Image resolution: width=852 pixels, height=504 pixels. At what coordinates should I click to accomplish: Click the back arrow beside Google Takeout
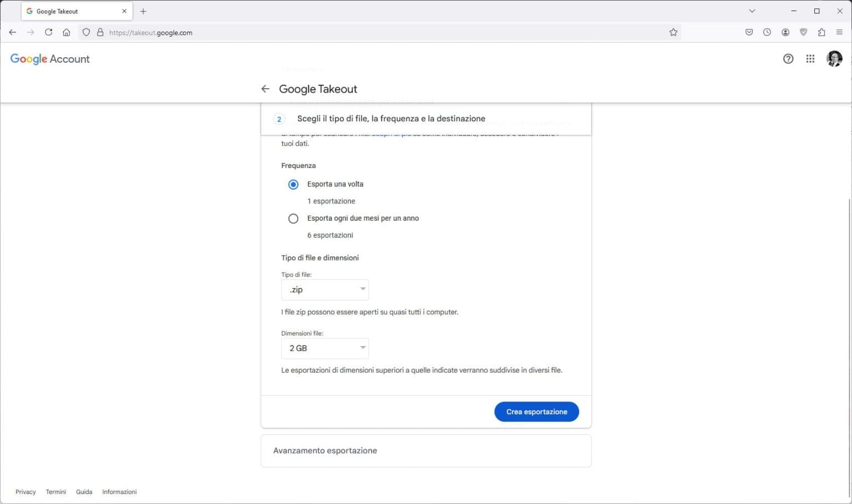pos(265,89)
